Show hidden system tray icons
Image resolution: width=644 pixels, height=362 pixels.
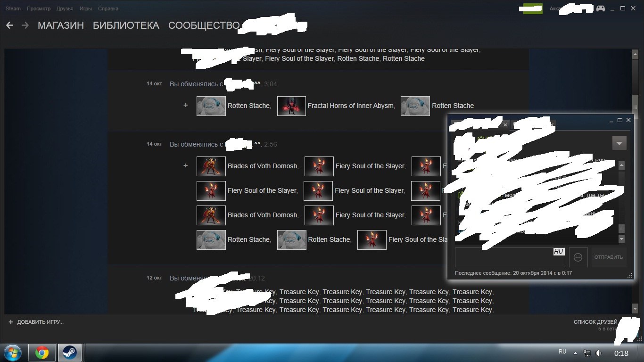pos(575,353)
